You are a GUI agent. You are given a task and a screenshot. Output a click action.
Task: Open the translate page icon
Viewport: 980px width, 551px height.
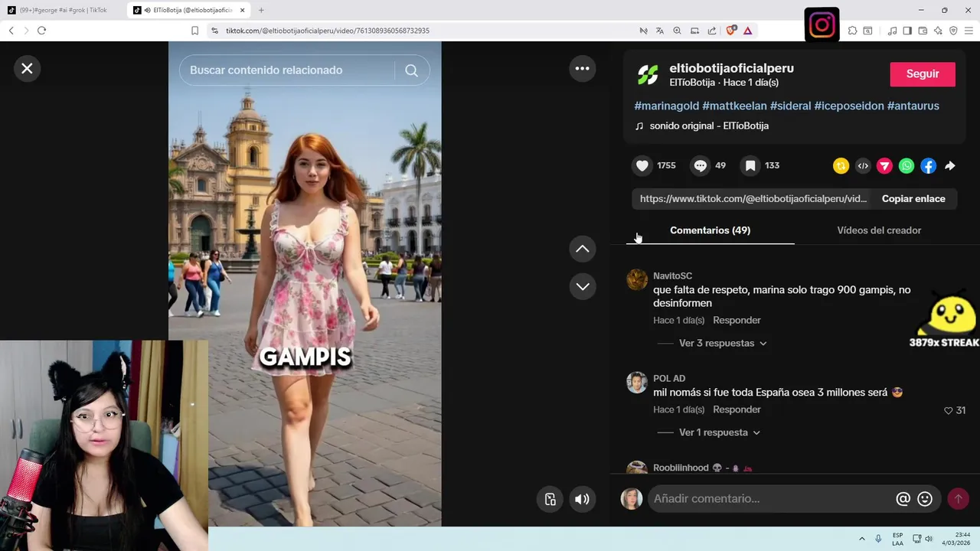pyautogui.click(x=660, y=31)
